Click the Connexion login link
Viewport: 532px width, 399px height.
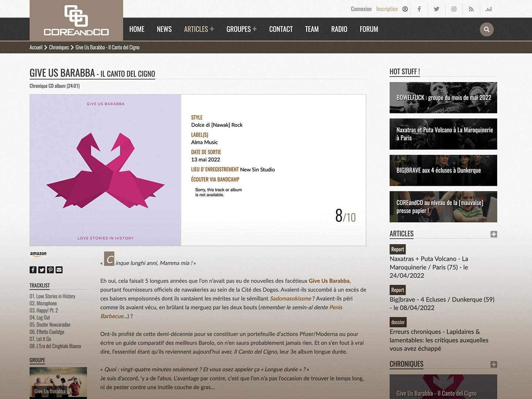tap(361, 9)
